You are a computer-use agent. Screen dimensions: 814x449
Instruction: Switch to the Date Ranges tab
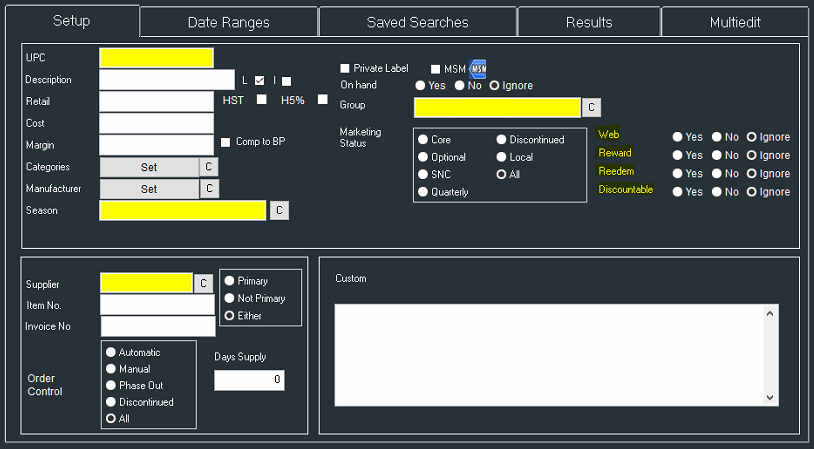pos(229,22)
